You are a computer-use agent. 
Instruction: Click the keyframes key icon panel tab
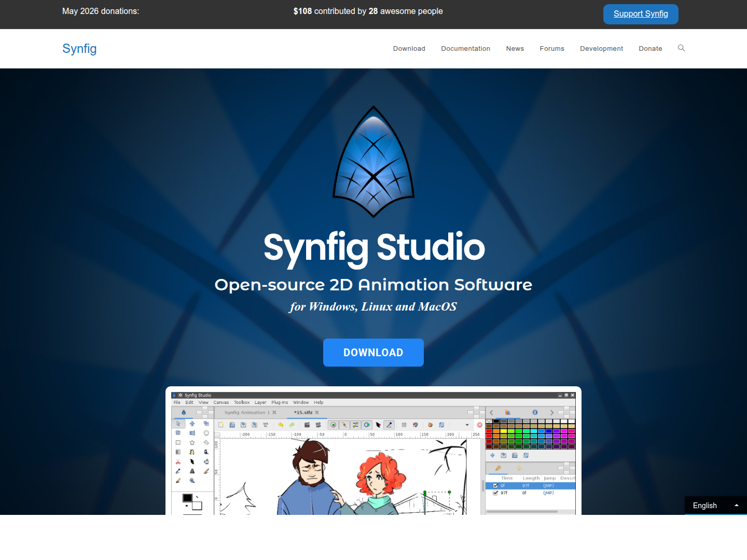pos(498,468)
